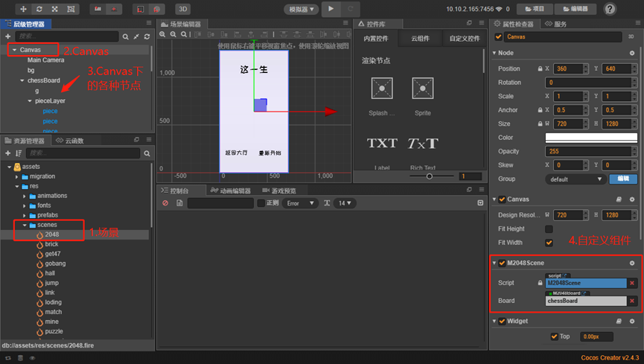Viewport: 644px width, 364px height.
Task: Toggle 3D scene view button
Action: pos(182,9)
